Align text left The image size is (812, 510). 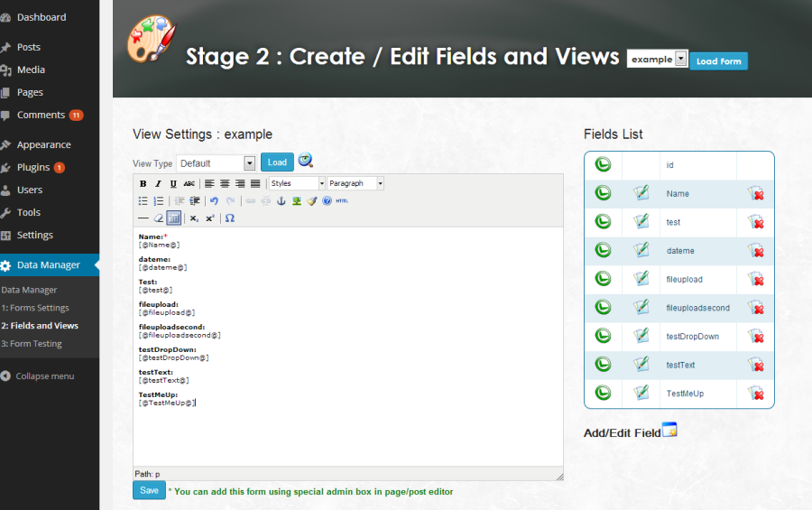(209, 183)
